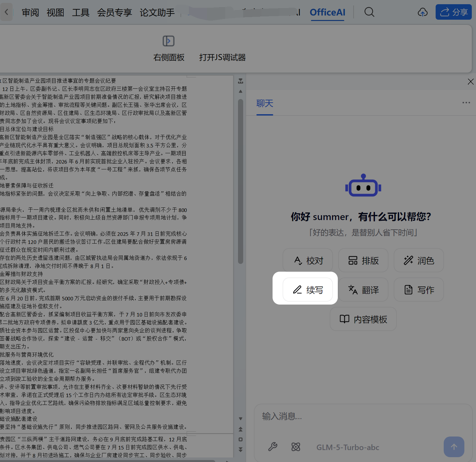This screenshot has width=476, height=462.
Task: Select the OfficeAI tab
Action: (x=327, y=13)
